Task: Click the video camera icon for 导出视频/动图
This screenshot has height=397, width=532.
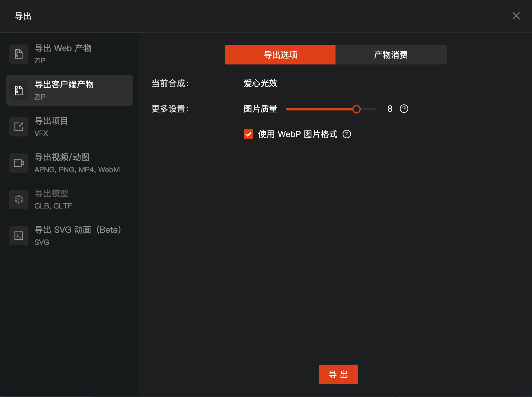Action: (x=19, y=163)
